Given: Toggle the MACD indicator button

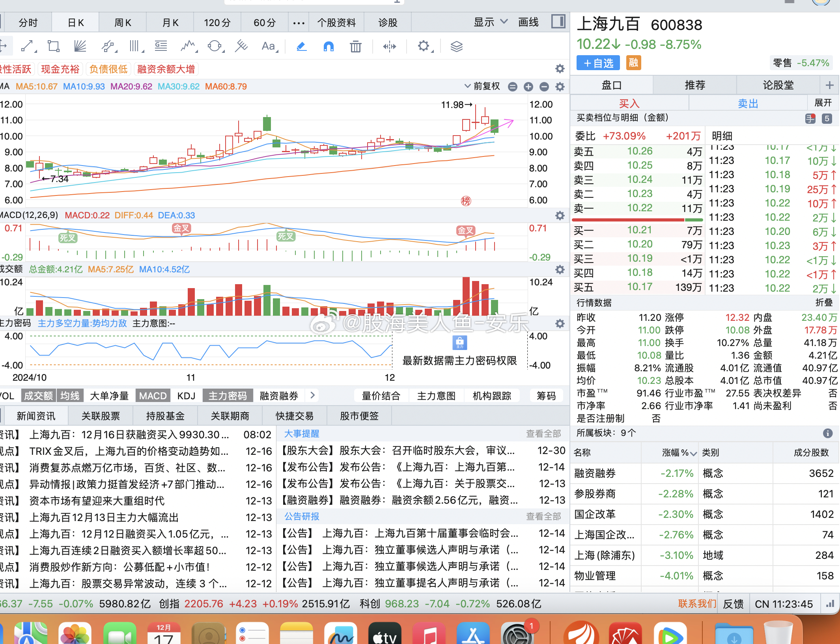Looking at the screenshot, I should pos(153,396).
